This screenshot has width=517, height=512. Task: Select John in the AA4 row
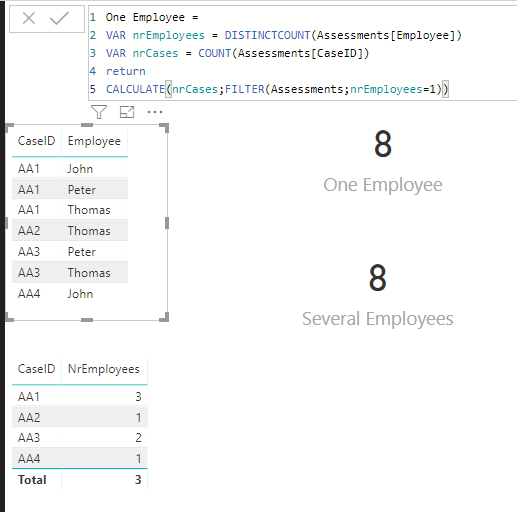coord(80,294)
